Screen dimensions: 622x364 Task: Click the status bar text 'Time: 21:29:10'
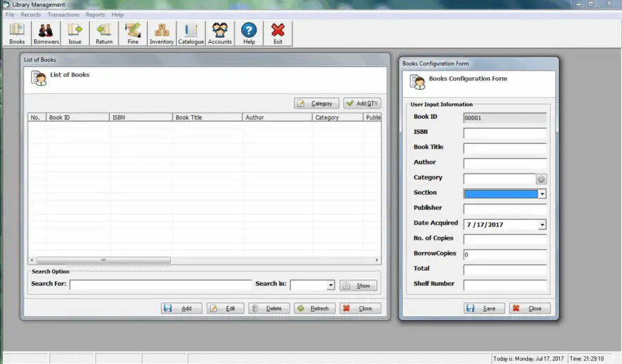pyautogui.click(x=587, y=358)
